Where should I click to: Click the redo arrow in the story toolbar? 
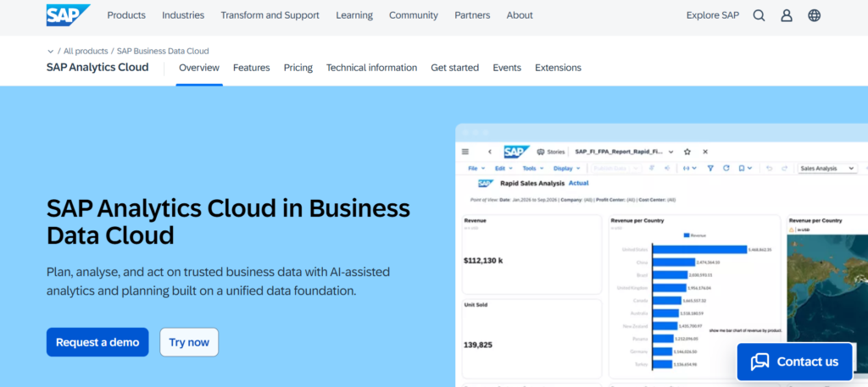click(x=784, y=168)
